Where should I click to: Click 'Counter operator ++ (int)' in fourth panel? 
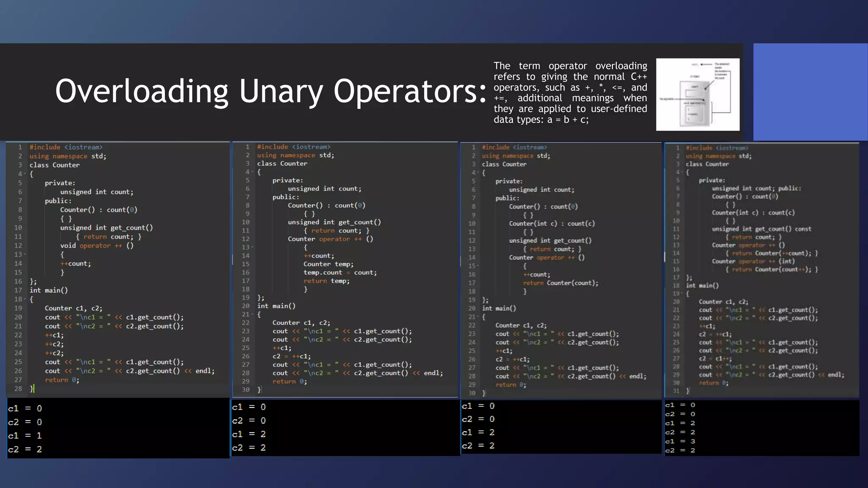click(753, 261)
